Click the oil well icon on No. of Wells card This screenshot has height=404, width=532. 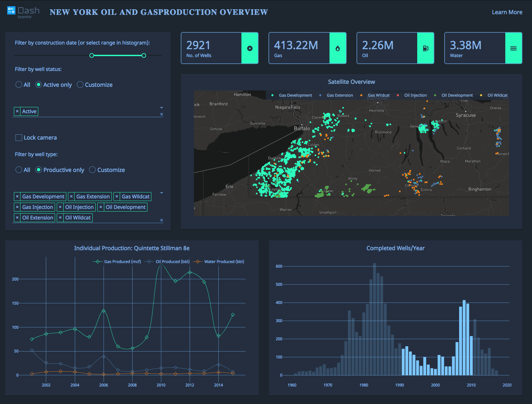click(x=250, y=48)
